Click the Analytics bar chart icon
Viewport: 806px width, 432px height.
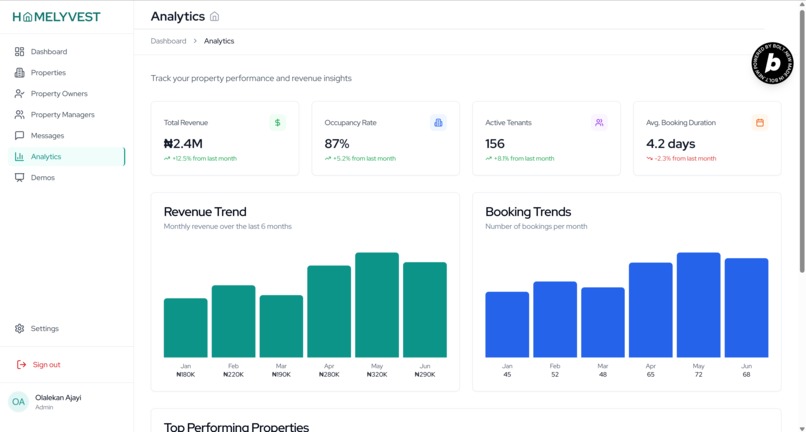[20, 157]
